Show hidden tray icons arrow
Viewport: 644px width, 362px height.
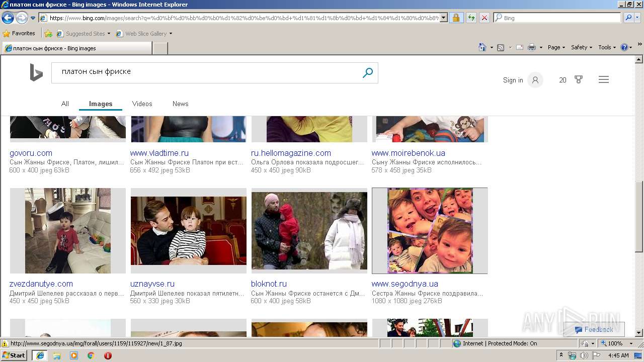coord(561,355)
